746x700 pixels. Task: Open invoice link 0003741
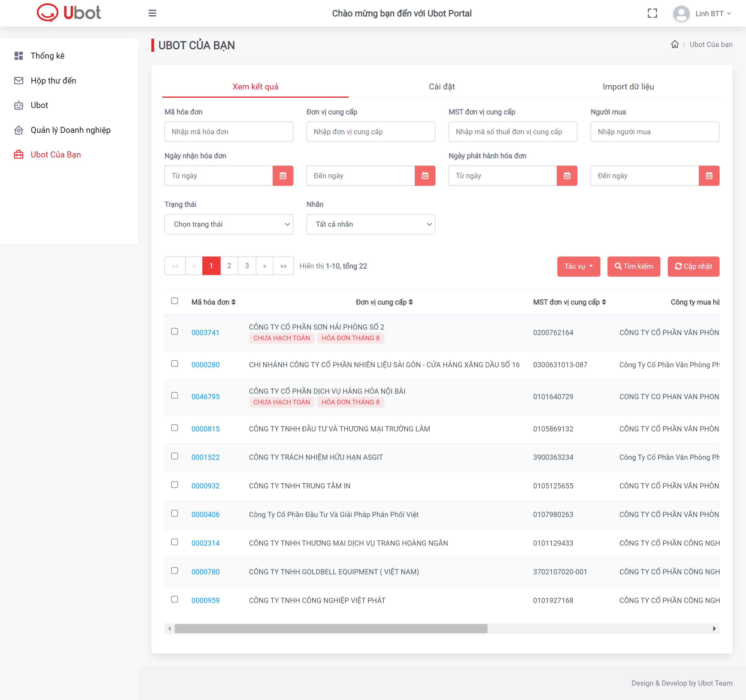click(205, 333)
